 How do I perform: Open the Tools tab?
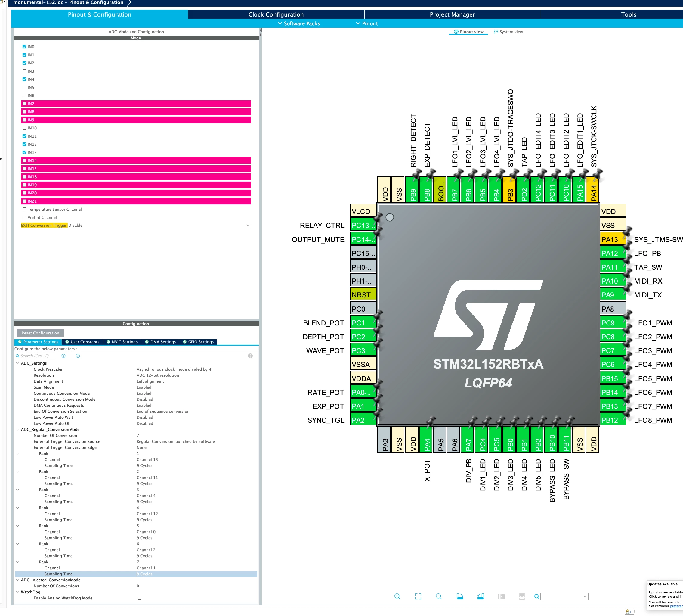(x=629, y=14)
